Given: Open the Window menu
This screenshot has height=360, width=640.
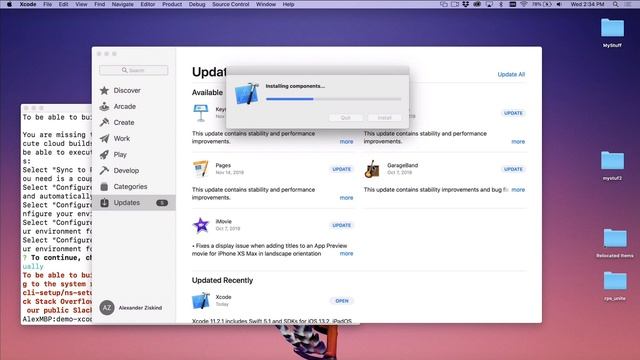Looking at the screenshot, I should coord(266,4).
